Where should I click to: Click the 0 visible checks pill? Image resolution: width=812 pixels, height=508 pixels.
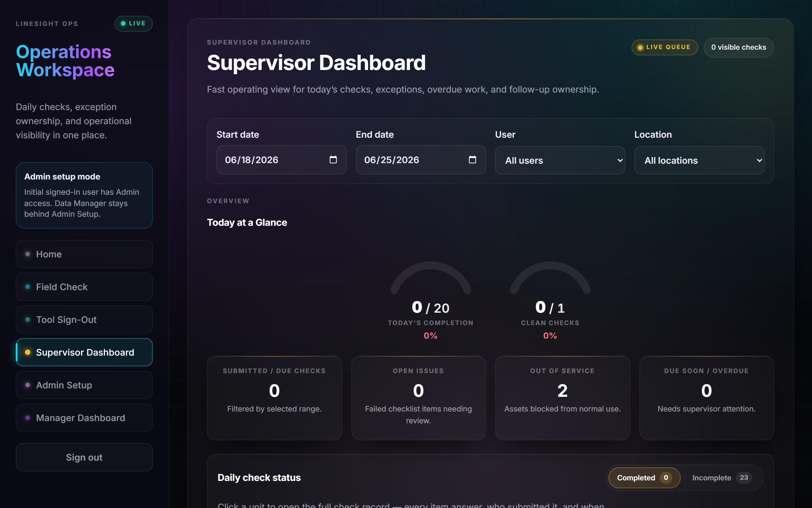click(738, 47)
